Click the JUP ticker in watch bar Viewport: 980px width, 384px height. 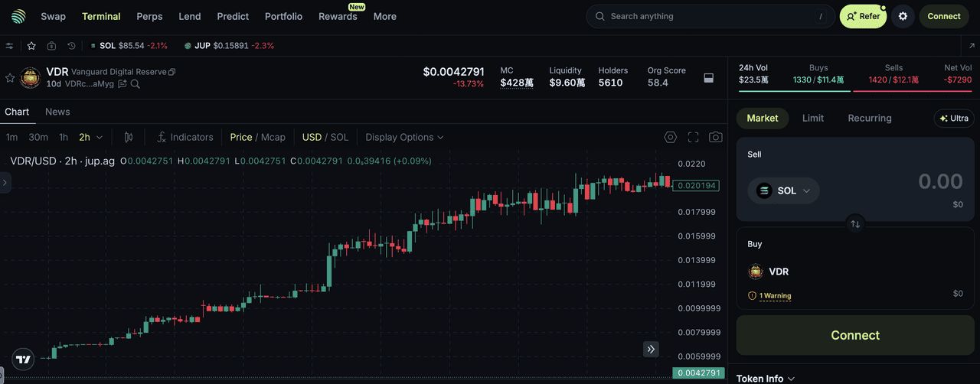point(228,46)
